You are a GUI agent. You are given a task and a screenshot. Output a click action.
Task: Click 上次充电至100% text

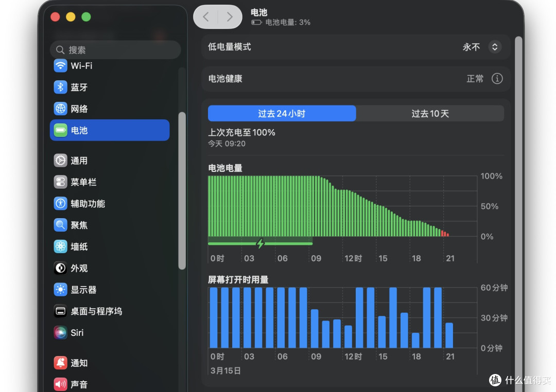pyautogui.click(x=241, y=133)
